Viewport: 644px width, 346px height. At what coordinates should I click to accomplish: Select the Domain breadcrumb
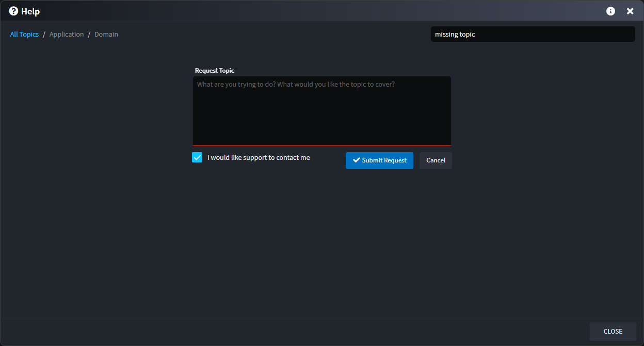106,34
